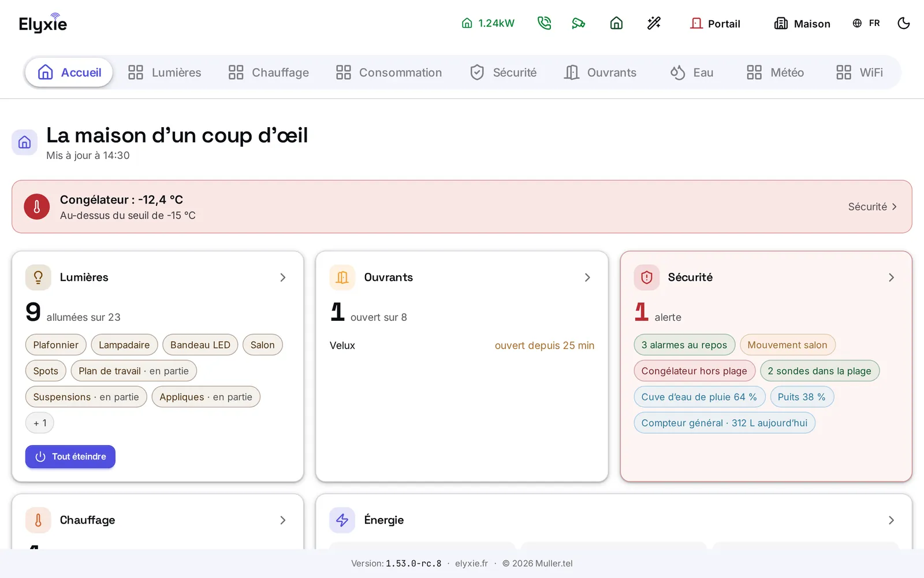Switch to the Lumières tab

pyautogui.click(x=165, y=72)
